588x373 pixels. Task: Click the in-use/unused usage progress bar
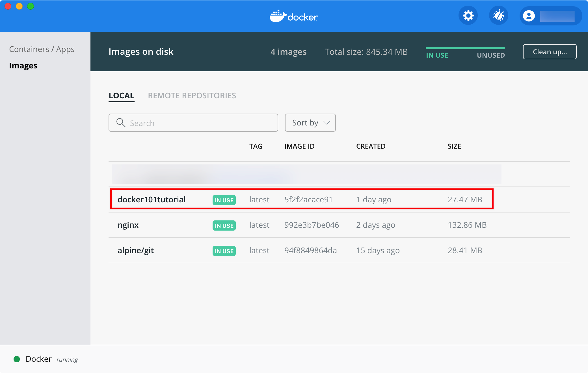coord(465,48)
